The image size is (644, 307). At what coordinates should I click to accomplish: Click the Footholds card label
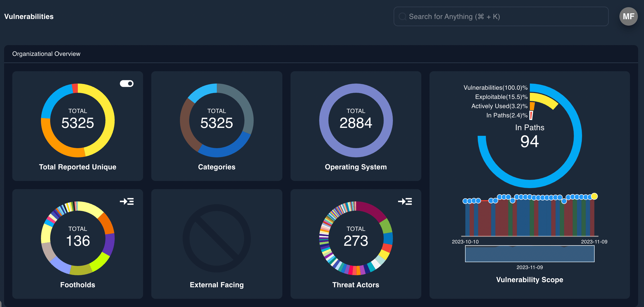tap(77, 284)
